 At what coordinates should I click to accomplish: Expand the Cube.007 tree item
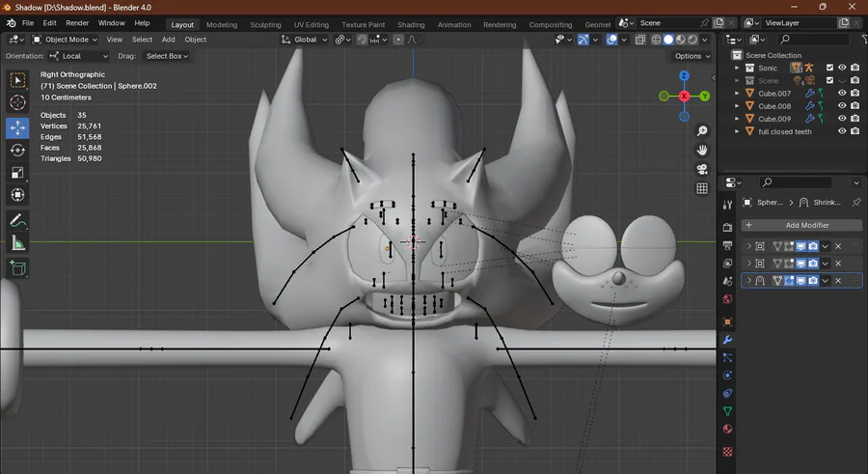[737, 93]
